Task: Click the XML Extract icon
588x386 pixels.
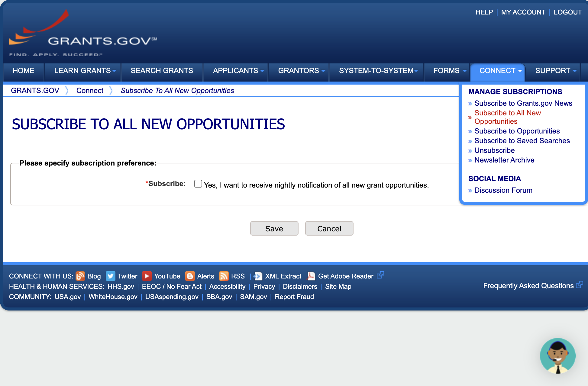Action: [x=258, y=276]
